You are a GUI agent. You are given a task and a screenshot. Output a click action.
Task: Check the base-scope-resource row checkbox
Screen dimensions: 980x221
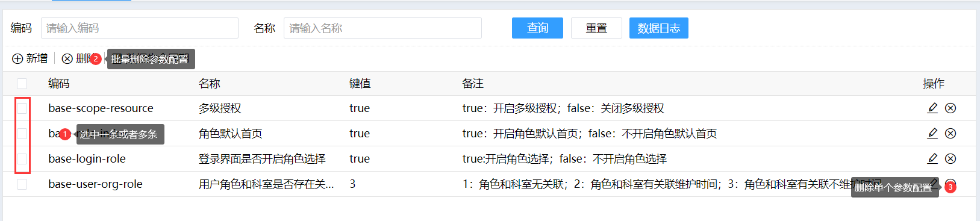click(x=22, y=108)
